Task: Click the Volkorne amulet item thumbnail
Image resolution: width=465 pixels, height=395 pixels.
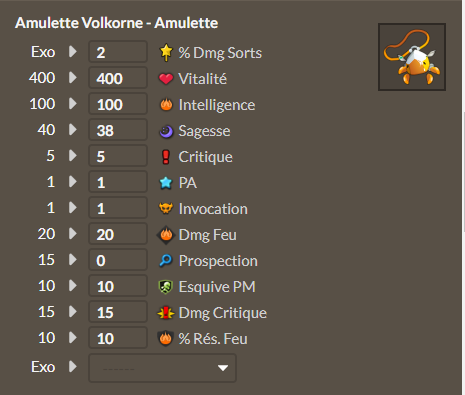Action: coord(412,57)
